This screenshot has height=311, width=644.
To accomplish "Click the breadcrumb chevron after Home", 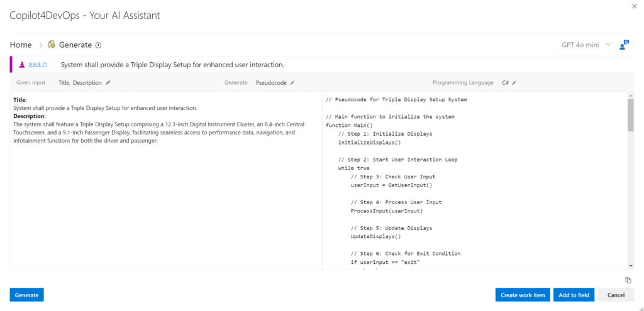I will pos(41,45).
